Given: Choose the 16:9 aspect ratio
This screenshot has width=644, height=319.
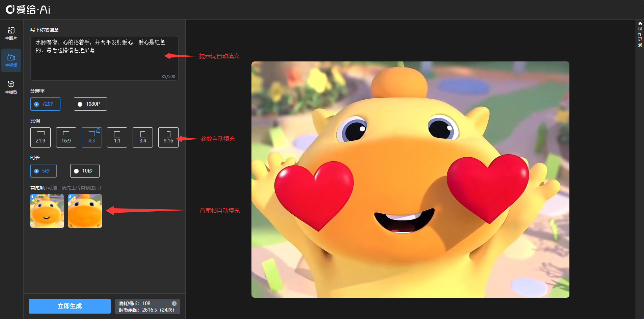Looking at the screenshot, I should 66,137.
